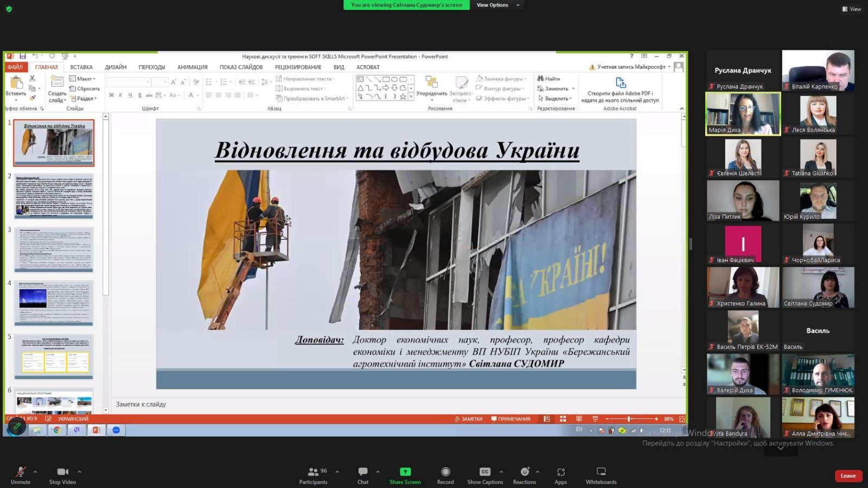Image resolution: width=868 pixels, height=488 pixels.
Task: Leave the meeting
Action: [848, 476]
